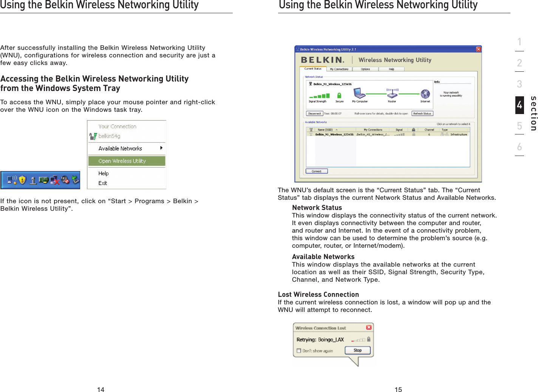Open the Options tab

pyautogui.click(x=365, y=69)
